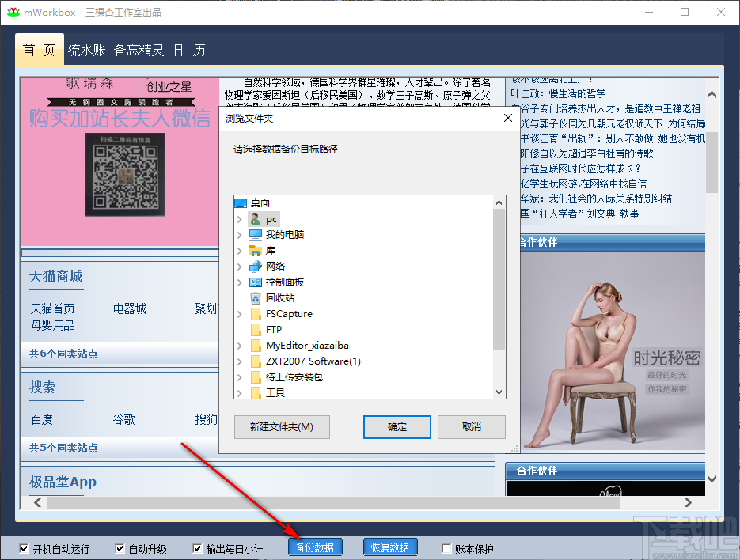Expand the 待上传安装包 folder node
The image size is (740, 560).
point(240,377)
